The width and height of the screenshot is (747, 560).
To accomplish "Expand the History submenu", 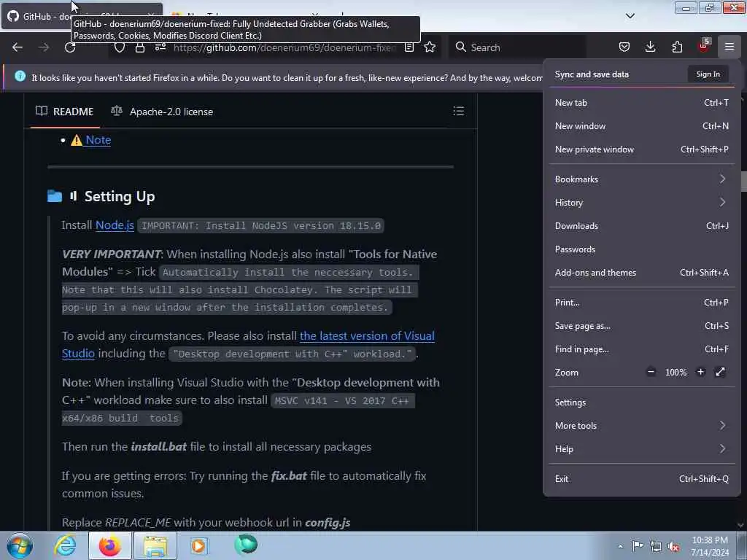I will pyautogui.click(x=641, y=203).
